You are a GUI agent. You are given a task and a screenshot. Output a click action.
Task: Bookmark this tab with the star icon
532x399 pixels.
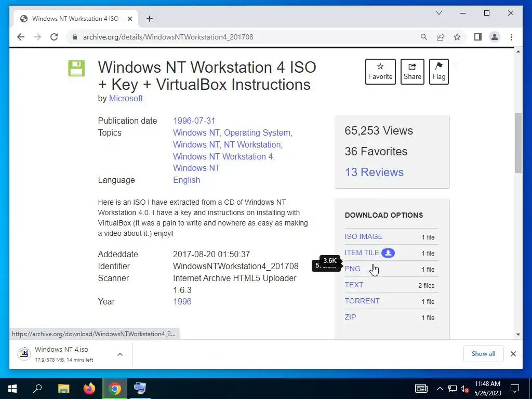click(457, 37)
